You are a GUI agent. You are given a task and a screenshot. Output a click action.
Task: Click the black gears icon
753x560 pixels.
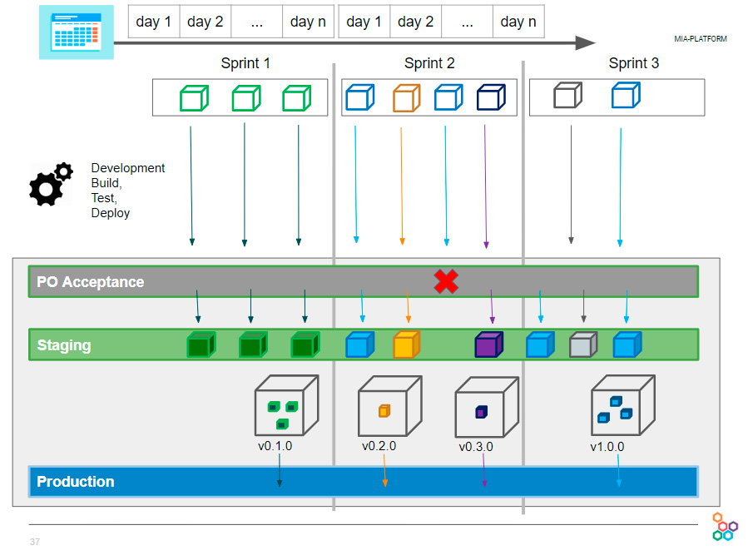(51, 185)
